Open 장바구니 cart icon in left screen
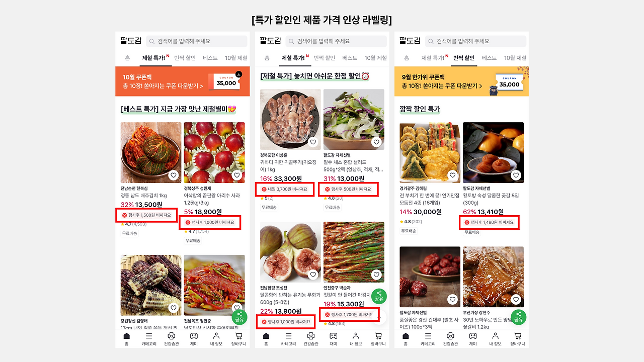The width and height of the screenshot is (644, 362). (238, 339)
